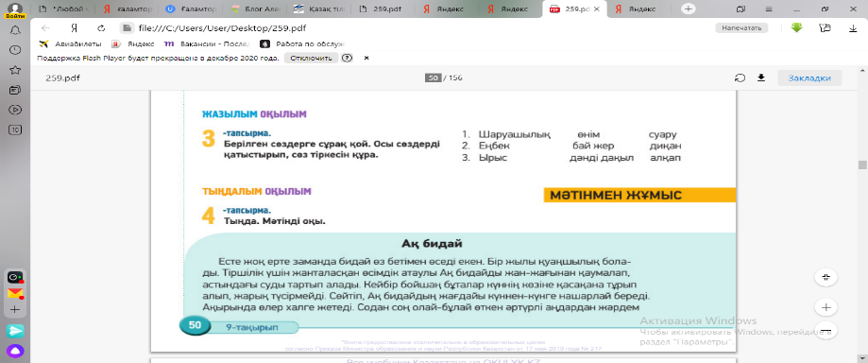Close the active 259.pdf tab

596,9
